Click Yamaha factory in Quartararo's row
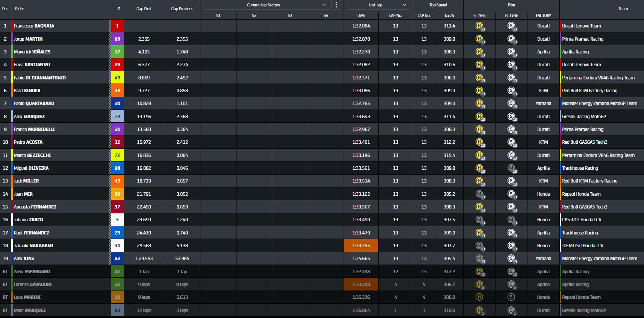 point(543,103)
